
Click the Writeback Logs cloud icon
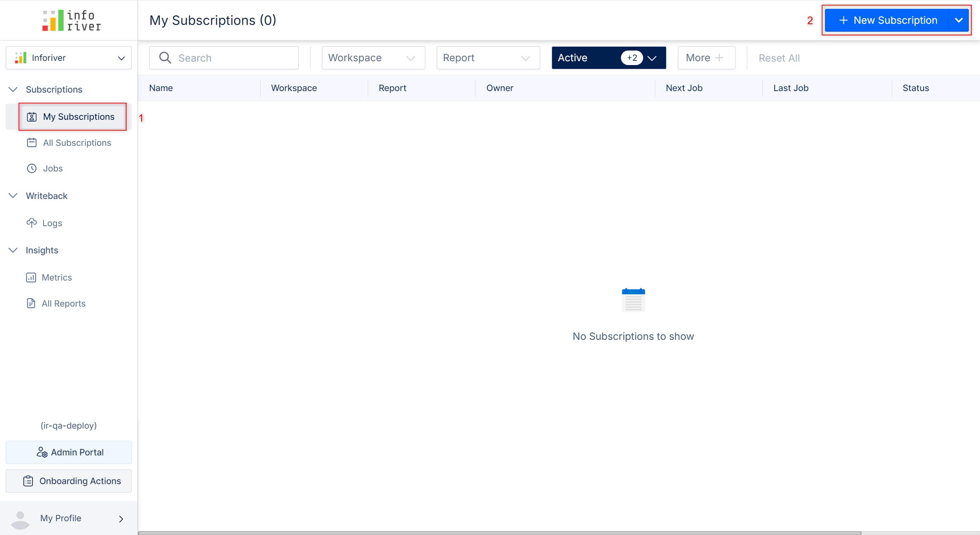click(32, 223)
